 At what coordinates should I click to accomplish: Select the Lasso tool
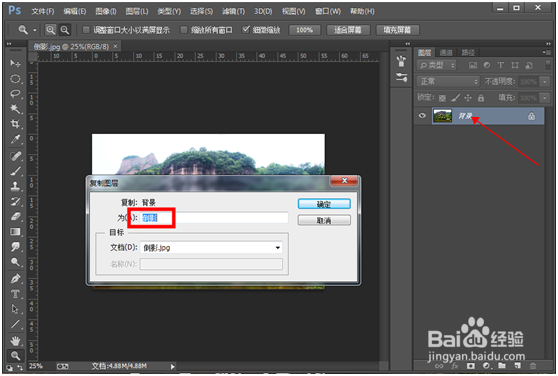click(15, 94)
